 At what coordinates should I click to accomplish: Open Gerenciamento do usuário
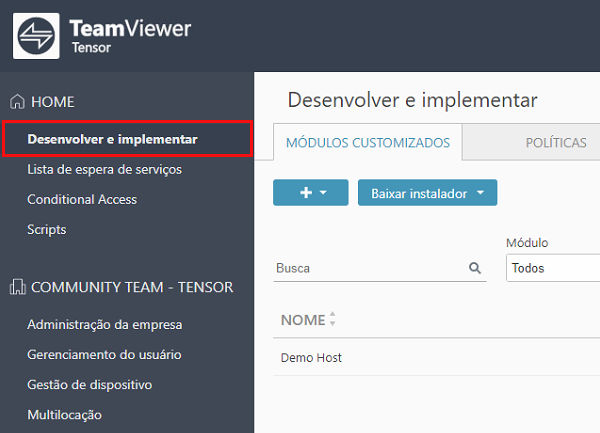tap(104, 355)
